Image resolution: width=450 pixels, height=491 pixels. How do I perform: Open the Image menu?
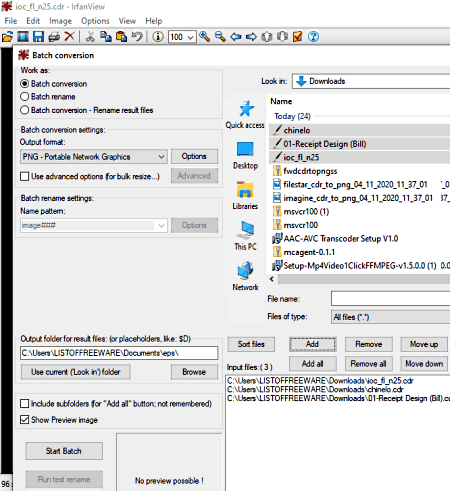click(x=60, y=21)
